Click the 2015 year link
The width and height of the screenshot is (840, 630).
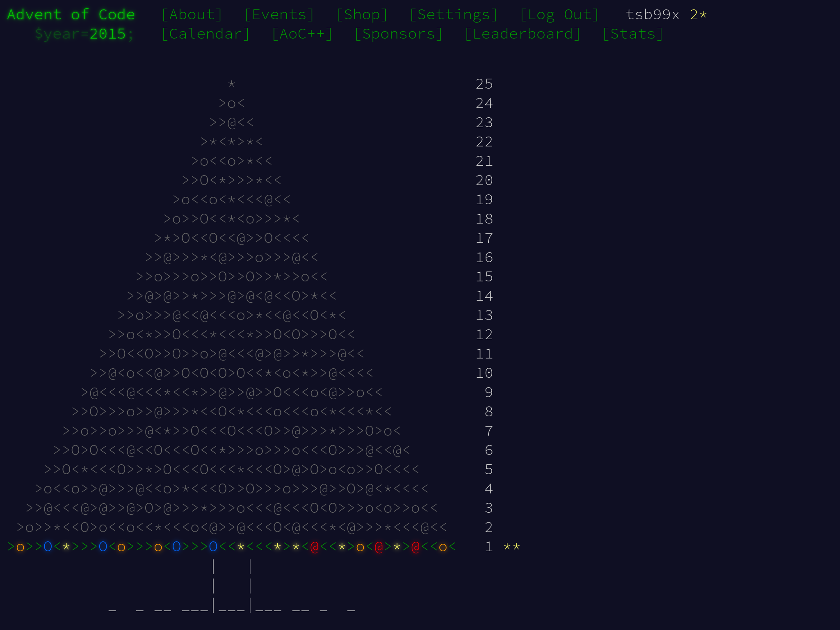click(107, 34)
